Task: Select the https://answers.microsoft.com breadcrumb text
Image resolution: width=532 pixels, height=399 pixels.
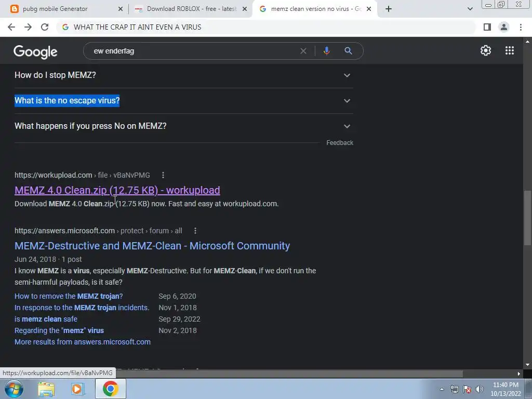Action: (x=64, y=231)
